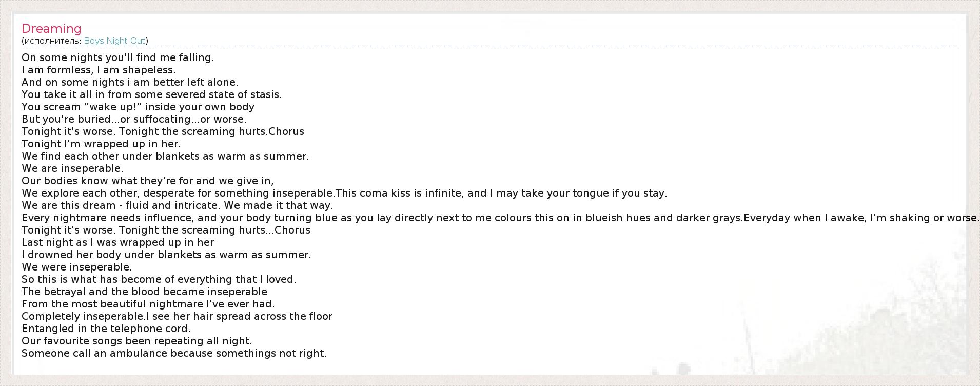Click the line "And on some nights i am better left alone"
The width and height of the screenshot is (980, 386).
pos(130,82)
